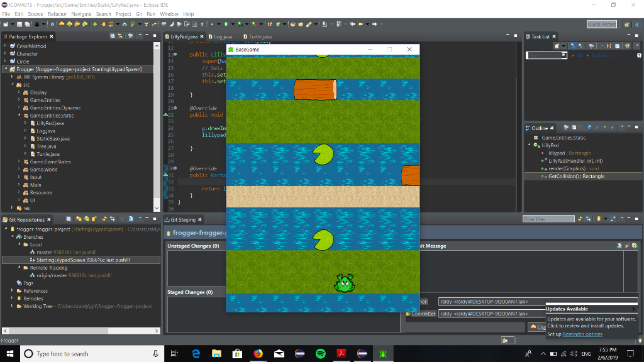The width and height of the screenshot is (644, 362).
Task: Click the Forward navigation arrow in the toolbar
Action: (x=375, y=25)
